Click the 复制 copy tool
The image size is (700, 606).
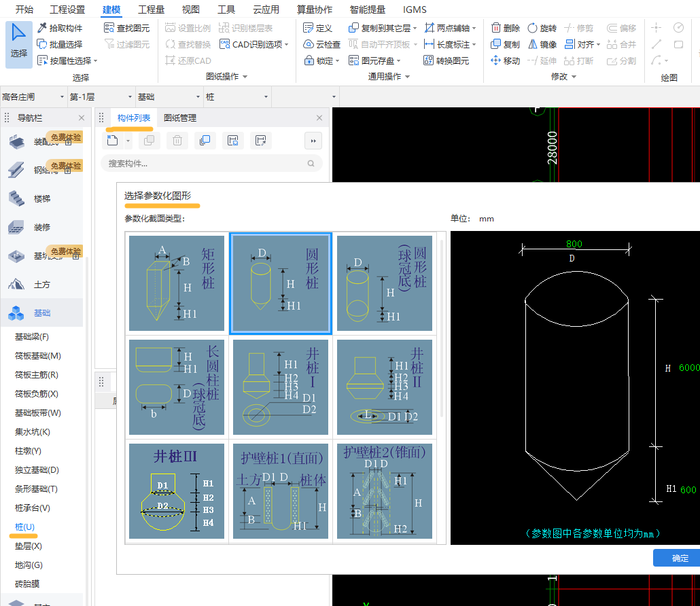[x=506, y=44]
